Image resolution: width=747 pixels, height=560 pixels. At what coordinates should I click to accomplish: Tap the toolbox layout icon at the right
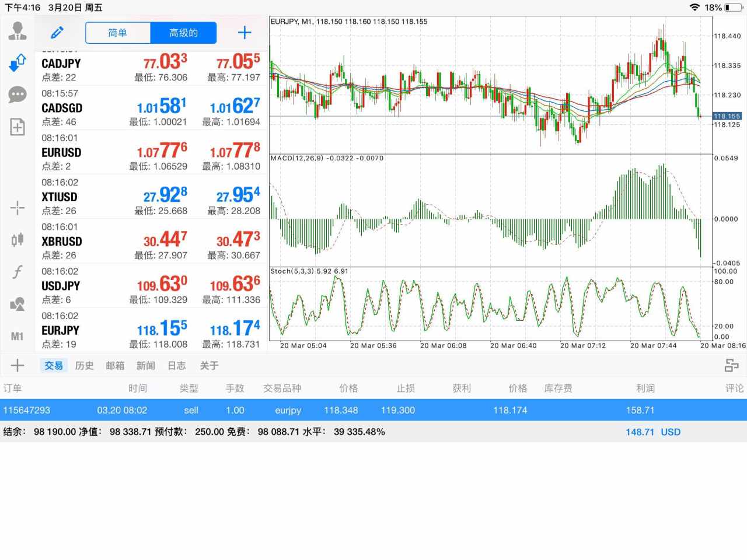(731, 366)
